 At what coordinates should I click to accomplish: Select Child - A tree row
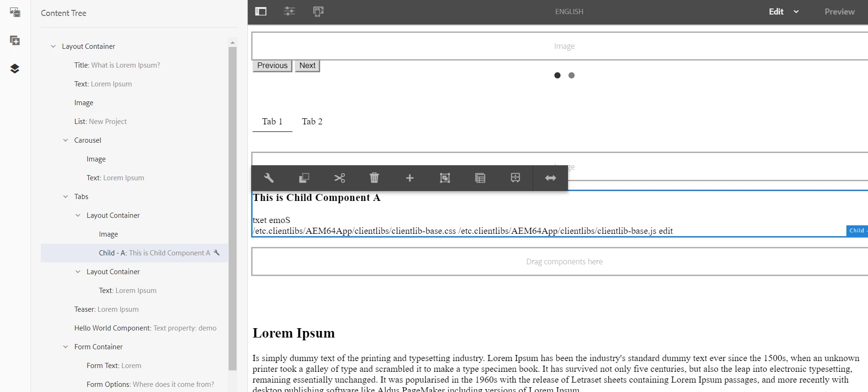coord(134,253)
